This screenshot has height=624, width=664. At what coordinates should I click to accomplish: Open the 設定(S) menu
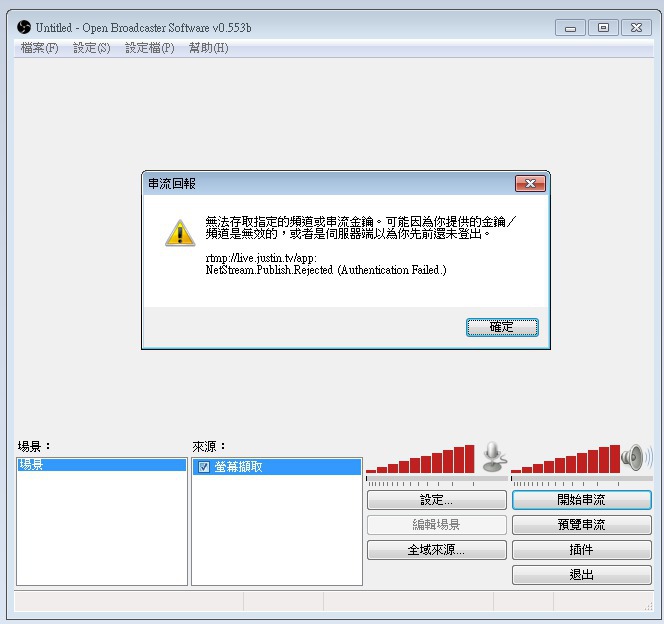[91, 48]
